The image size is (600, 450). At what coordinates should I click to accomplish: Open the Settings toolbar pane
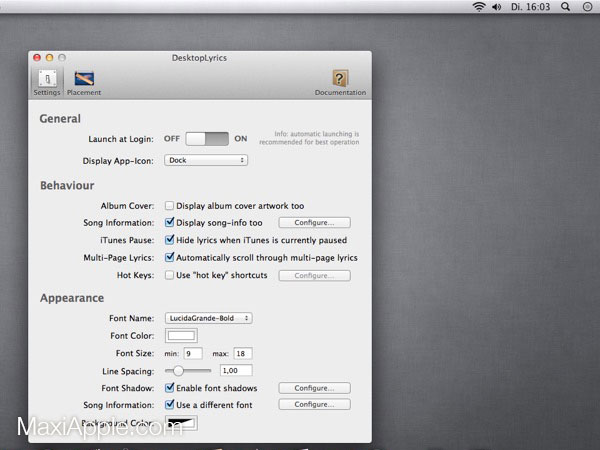47,82
